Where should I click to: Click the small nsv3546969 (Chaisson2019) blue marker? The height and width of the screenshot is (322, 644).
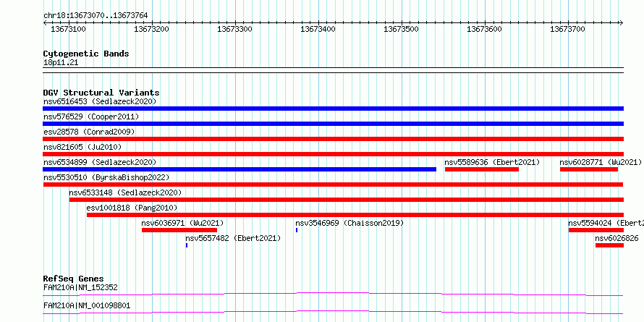(x=297, y=230)
